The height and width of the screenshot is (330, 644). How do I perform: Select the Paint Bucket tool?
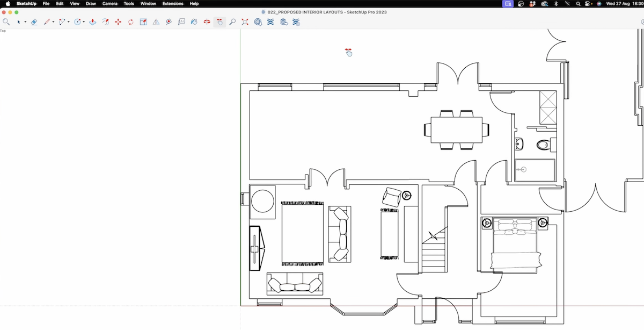[x=194, y=22]
